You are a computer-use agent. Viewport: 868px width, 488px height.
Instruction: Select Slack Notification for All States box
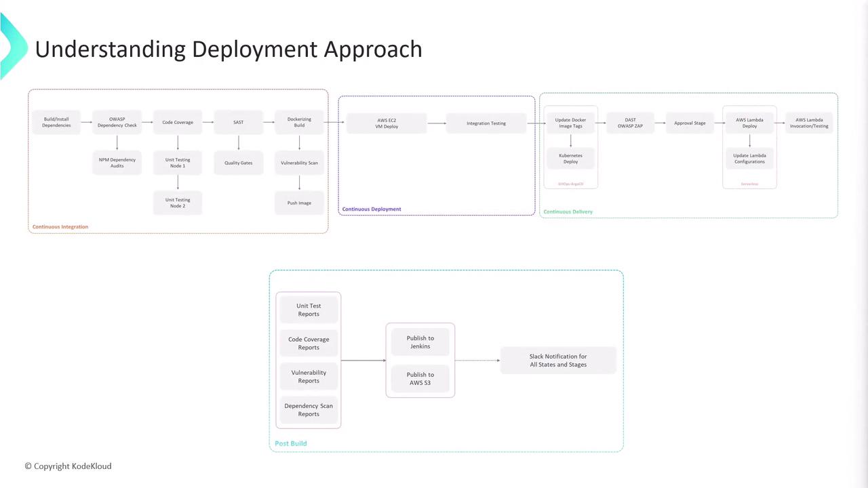[558, 361]
